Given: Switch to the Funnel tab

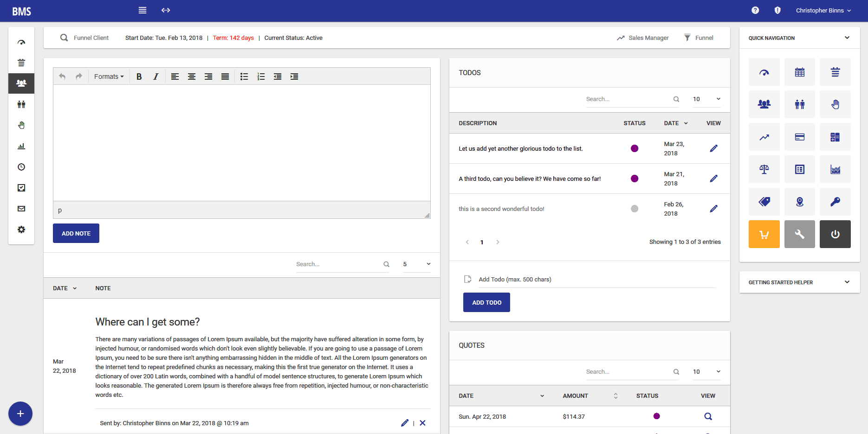Looking at the screenshot, I should click(699, 38).
